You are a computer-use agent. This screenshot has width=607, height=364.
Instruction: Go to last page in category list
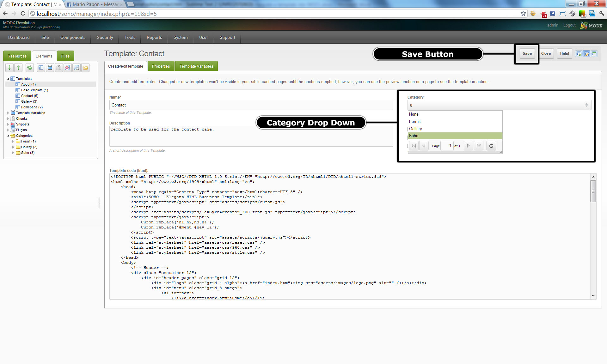[x=479, y=146]
